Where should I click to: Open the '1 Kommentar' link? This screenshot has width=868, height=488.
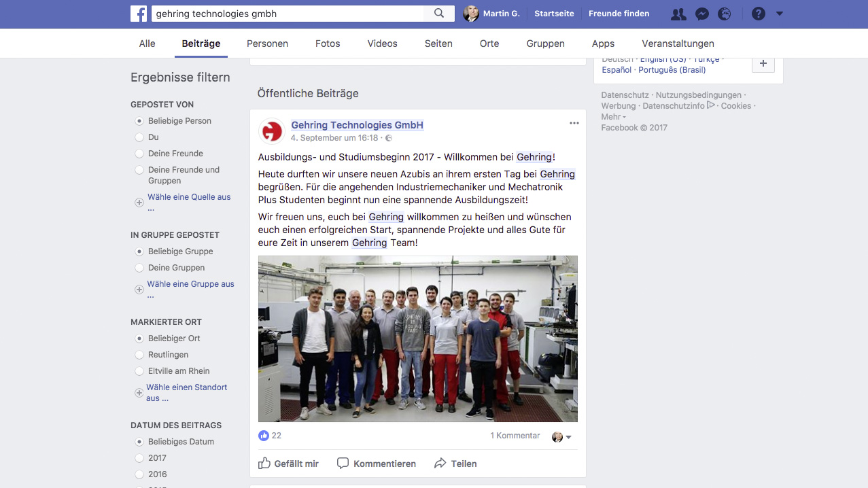point(515,436)
